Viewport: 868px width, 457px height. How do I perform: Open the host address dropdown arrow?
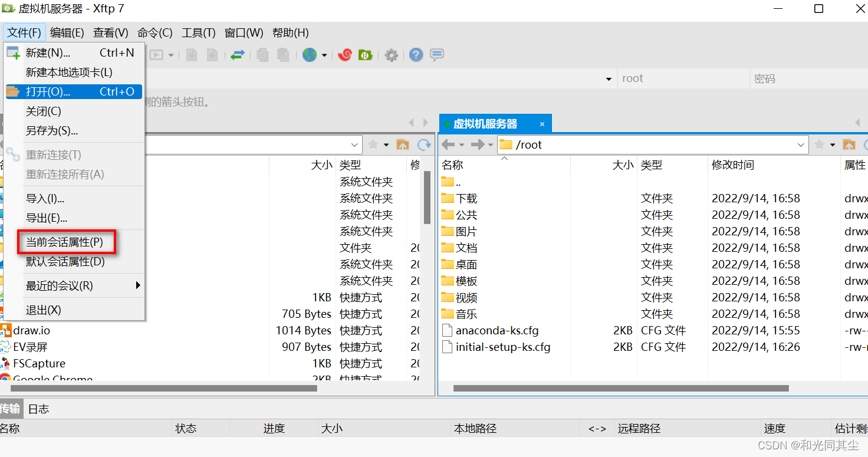pos(609,79)
